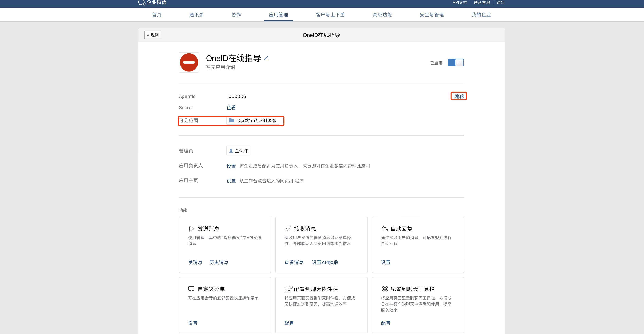This screenshot has width=644, height=334.
Task: Select the 北京数字认证测试部 department tag
Action: (x=253, y=121)
